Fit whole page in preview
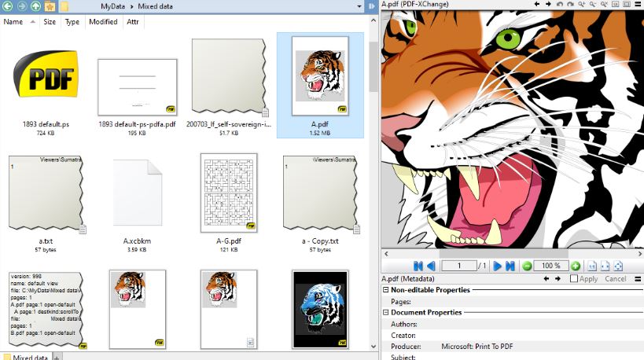Image resolution: width=644 pixels, height=360 pixels. (618, 266)
